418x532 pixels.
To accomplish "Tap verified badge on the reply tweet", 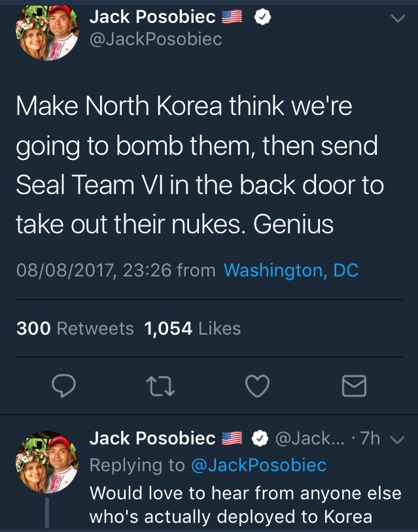I will click(260, 439).
